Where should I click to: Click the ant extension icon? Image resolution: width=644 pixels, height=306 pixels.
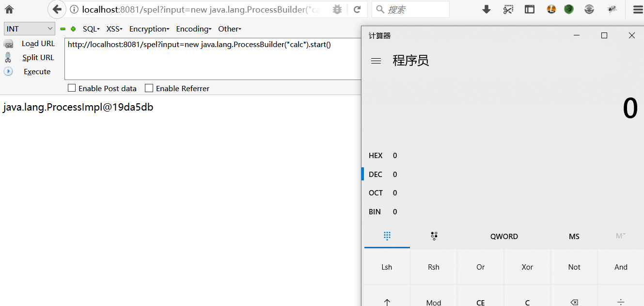coord(612,9)
